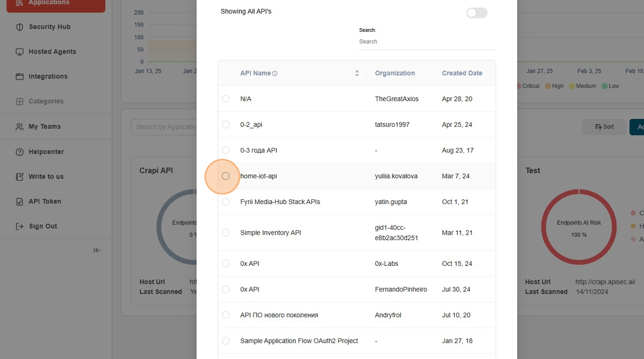Click the Organization column header
644x359 pixels.
click(x=394, y=73)
